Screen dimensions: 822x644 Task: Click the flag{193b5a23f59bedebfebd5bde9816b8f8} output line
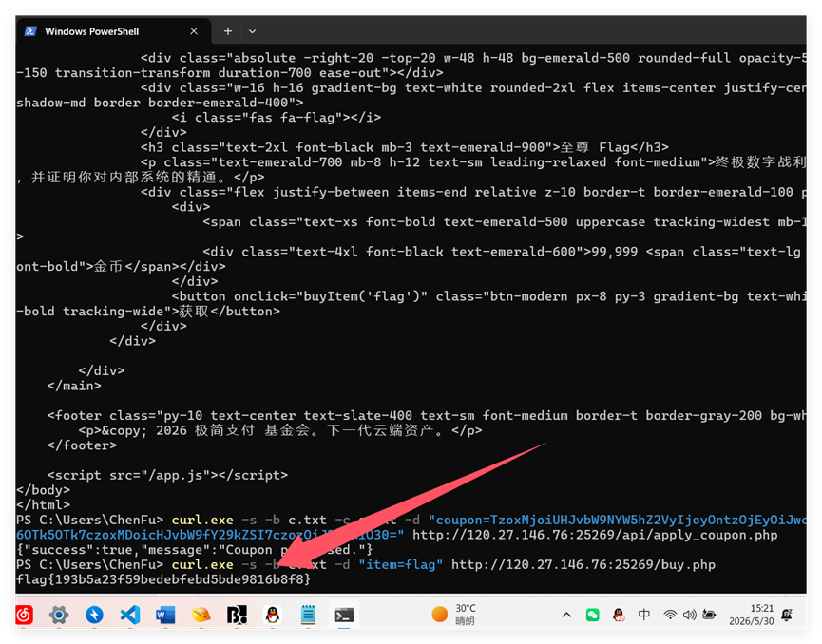[163, 579]
